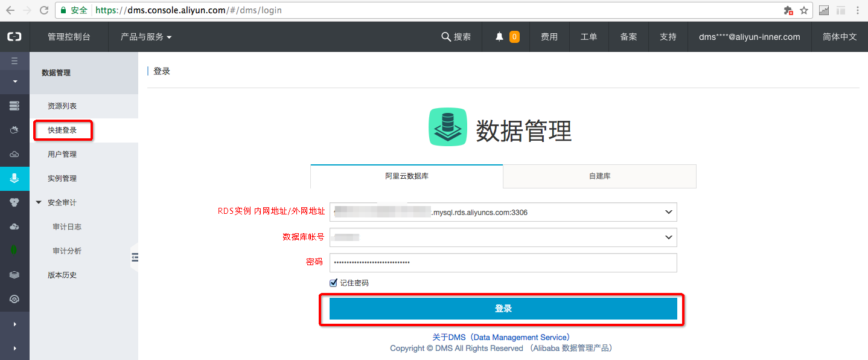Open 工单 in the top bar
Image resolution: width=868 pixels, height=360 pixels.
tap(589, 37)
